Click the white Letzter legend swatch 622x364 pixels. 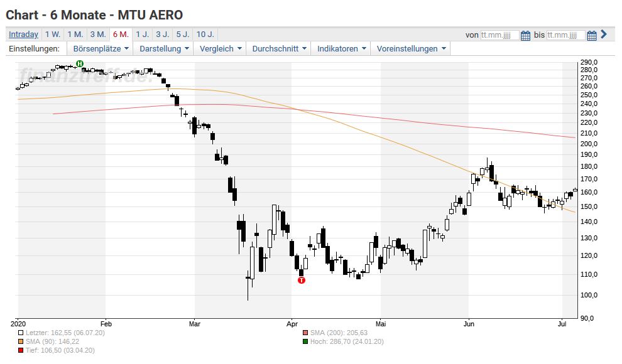(21, 333)
